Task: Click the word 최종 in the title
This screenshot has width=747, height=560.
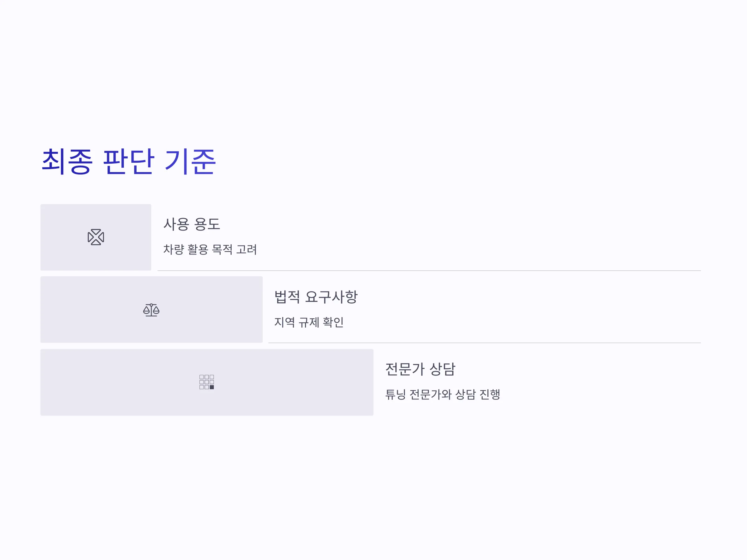Action: click(67, 162)
